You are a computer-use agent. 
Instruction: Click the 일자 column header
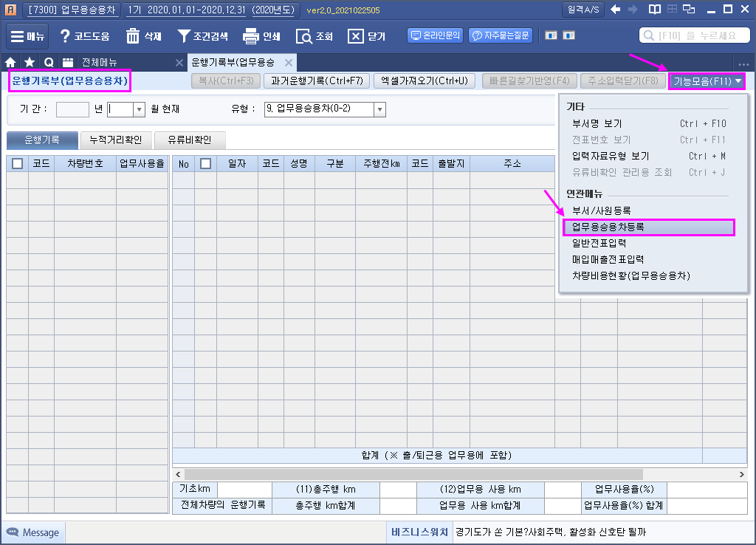(237, 163)
